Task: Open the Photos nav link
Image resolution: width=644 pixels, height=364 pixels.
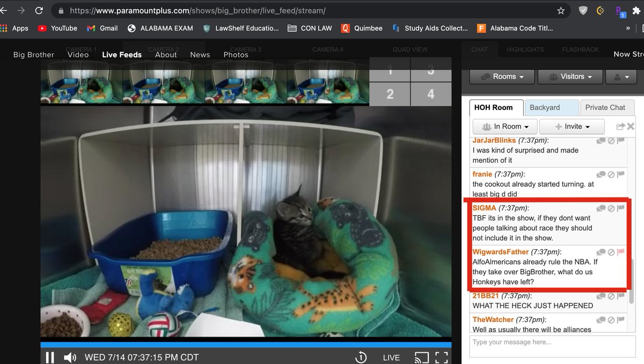Action: coord(236,55)
